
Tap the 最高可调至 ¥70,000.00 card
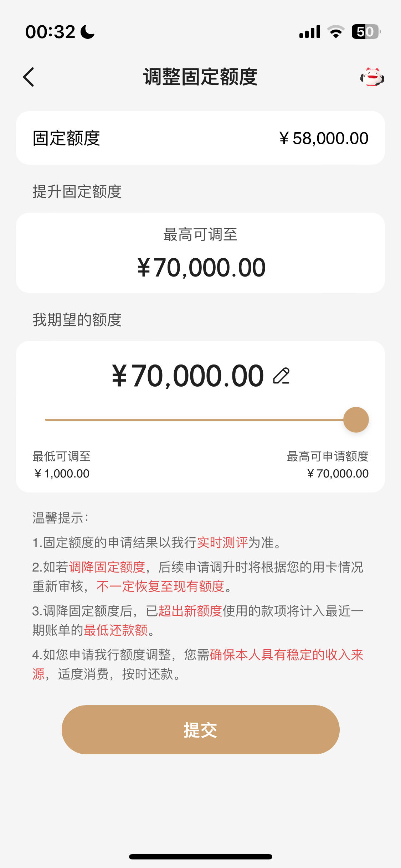[200, 253]
